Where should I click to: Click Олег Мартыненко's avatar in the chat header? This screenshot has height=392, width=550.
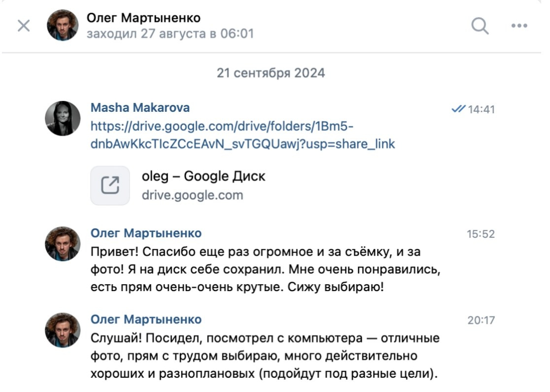pos(62,25)
